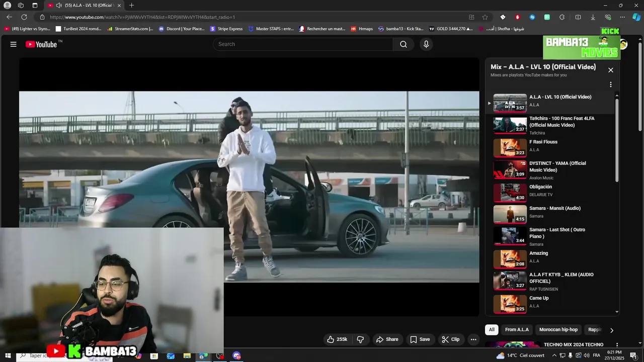Open the Master STAPS bookmark

[271, 29]
